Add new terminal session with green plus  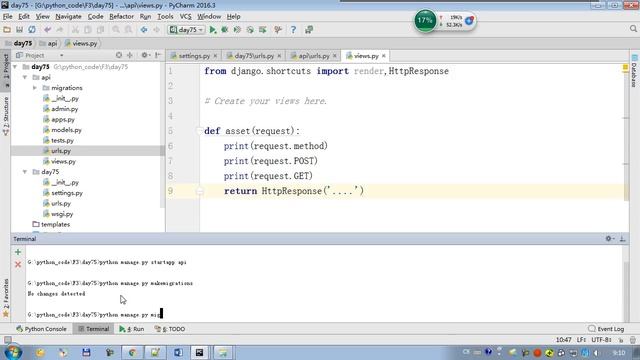point(18,252)
